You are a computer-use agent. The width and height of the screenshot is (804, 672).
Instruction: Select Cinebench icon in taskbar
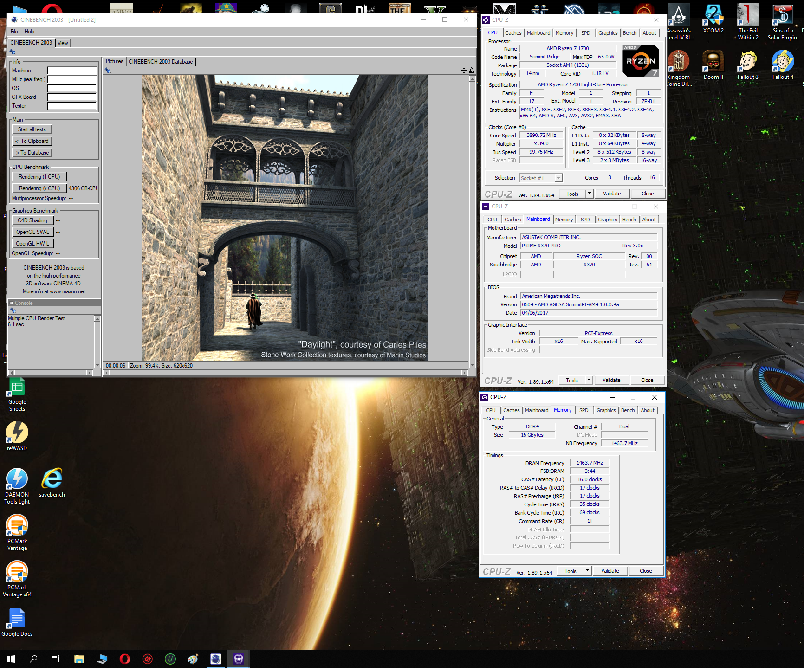click(x=216, y=659)
